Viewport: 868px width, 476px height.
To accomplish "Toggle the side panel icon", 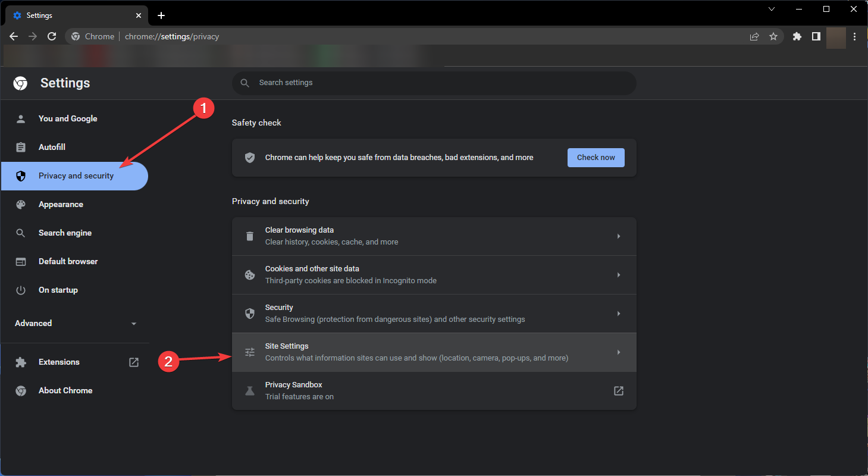I will (816, 36).
